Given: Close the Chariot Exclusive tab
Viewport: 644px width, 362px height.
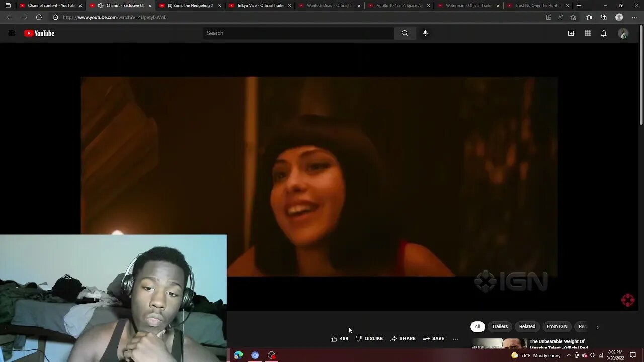Looking at the screenshot, I should coord(150,6).
